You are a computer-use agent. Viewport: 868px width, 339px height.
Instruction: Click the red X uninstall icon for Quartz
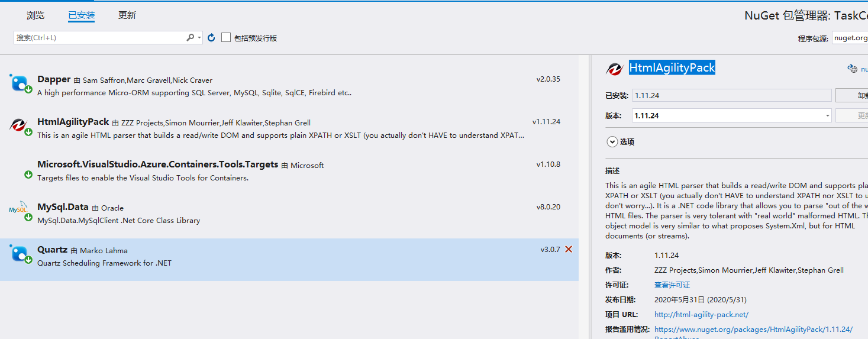pos(569,250)
